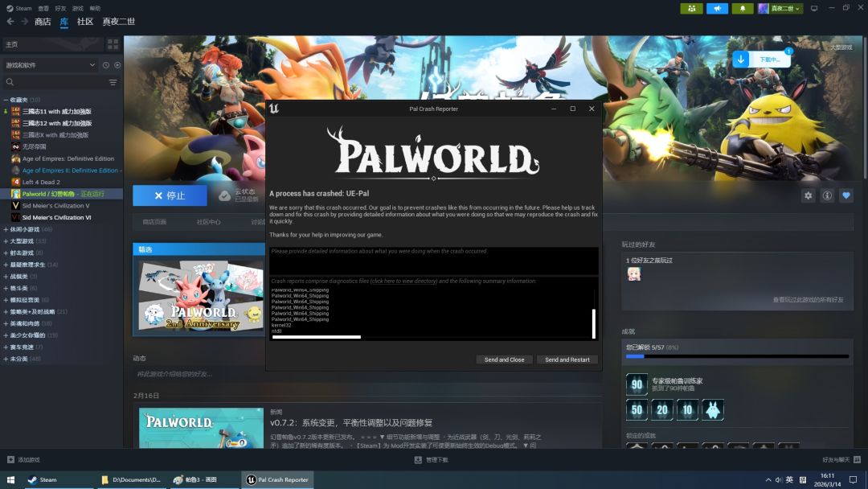
Task: Click the achievements progress bar 5/57
Action: tap(737, 356)
